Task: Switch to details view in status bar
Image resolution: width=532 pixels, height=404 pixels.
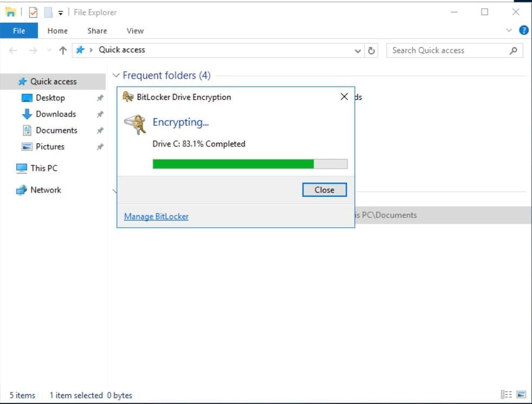Action: click(x=507, y=395)
